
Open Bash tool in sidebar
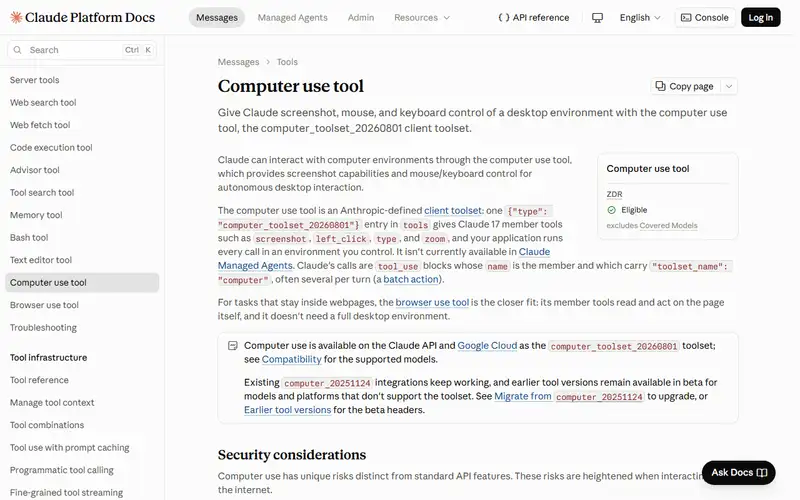pos(29,237)
